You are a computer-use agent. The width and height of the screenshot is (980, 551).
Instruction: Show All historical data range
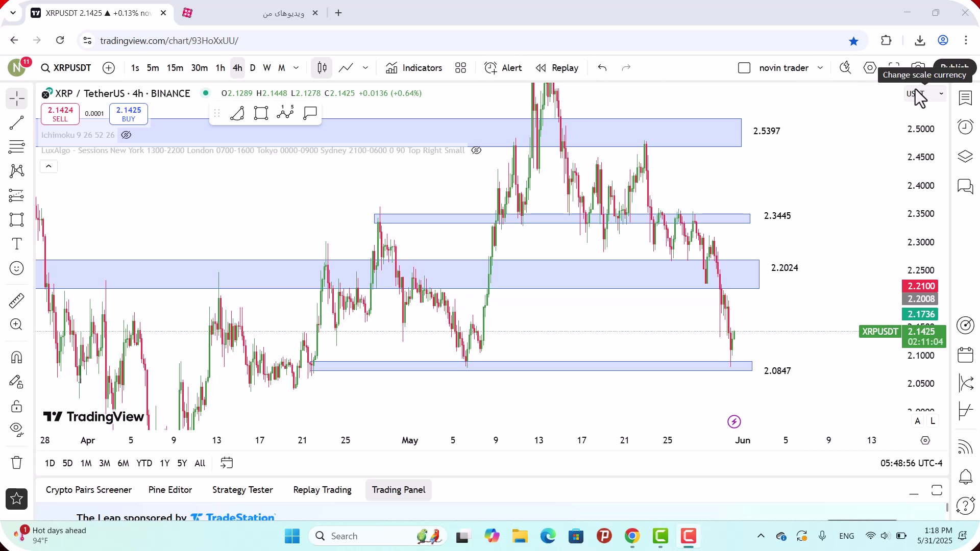[200, 463]
